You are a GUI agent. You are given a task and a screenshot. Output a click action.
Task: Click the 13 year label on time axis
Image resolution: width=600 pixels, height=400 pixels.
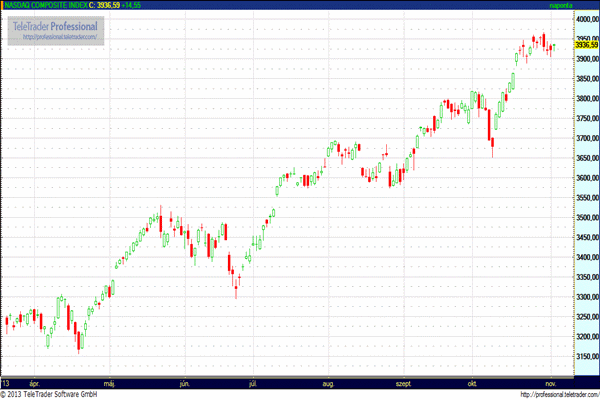tap(6, 384)
